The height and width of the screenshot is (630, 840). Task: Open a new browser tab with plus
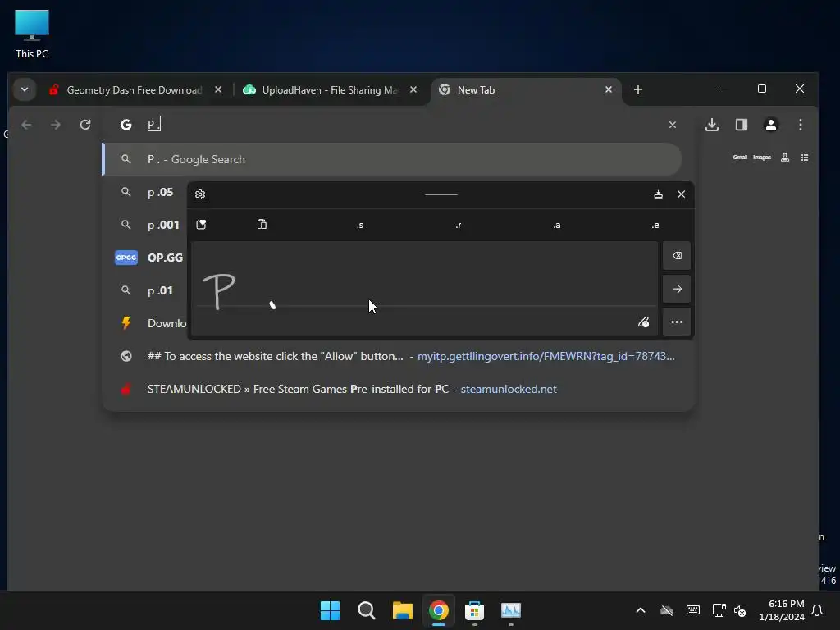click(x=637, y=89)
